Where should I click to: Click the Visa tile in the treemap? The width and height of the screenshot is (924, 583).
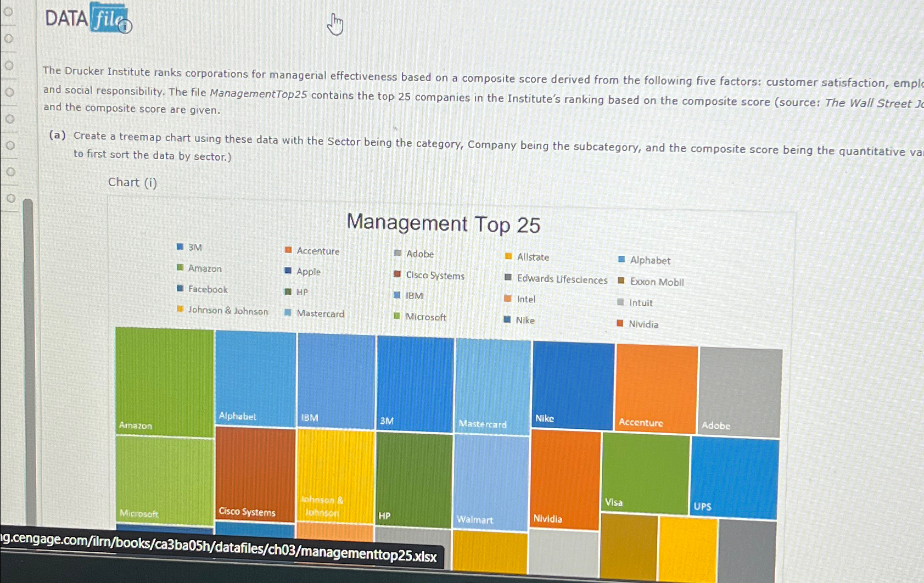point(645,474)
